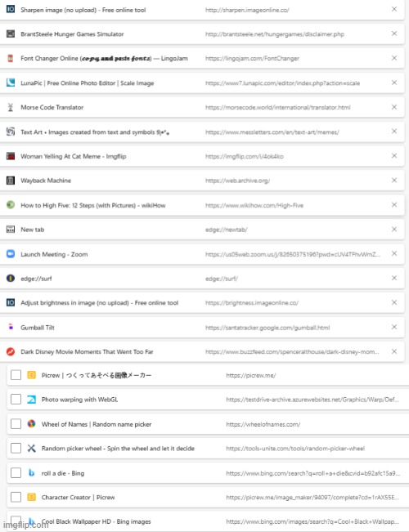This screenshot has width=409, height=532.
Task: Click the Random picker wheel favicon
Action: 31,448
